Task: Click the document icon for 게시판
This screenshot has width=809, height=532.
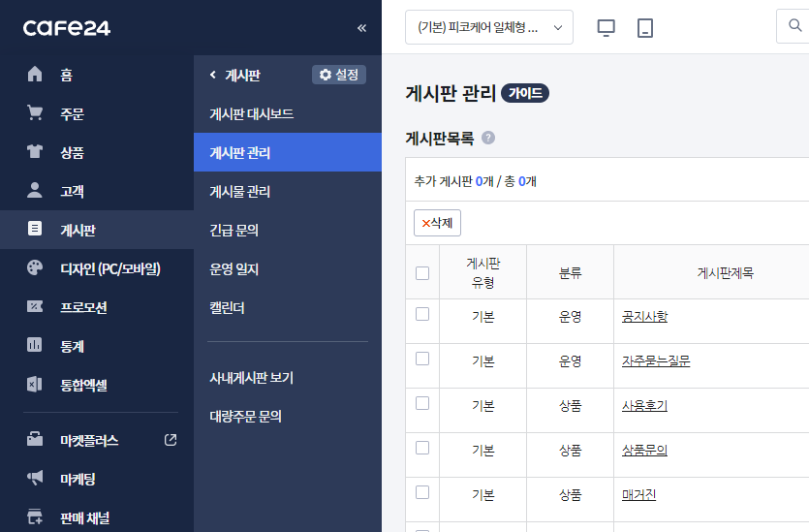Action: click(x=35, y=229)
